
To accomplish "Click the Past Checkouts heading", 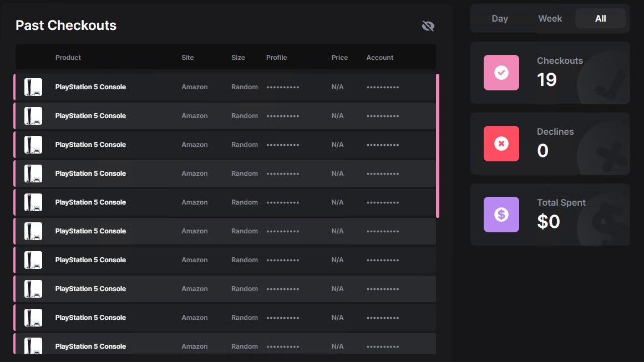I will click(x=66, y=26).
